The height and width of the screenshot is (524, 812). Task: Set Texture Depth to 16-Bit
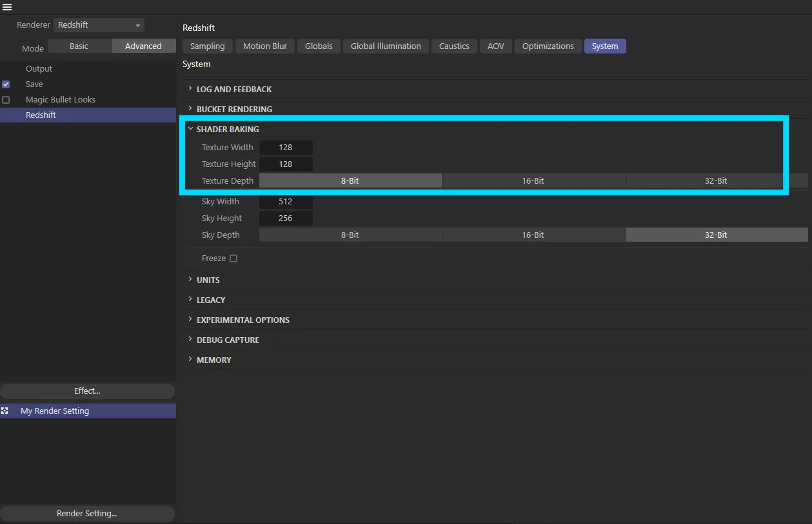[x=533, y=181]
